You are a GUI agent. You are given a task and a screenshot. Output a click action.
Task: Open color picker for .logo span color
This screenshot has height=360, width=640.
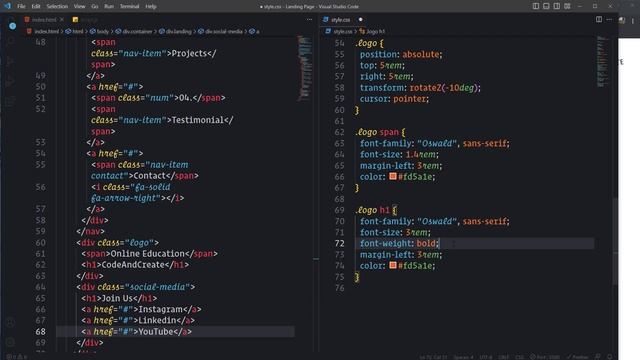click(x=393, y=176)
